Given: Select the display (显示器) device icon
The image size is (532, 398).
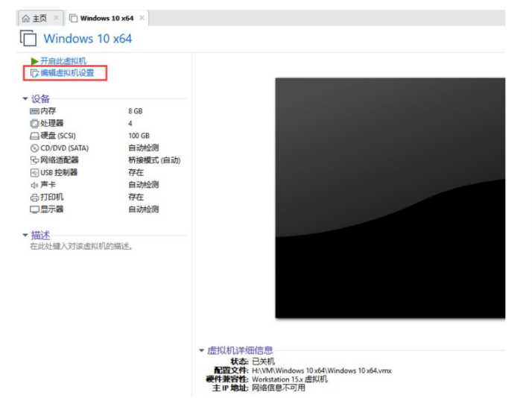Looking at the screenshot, I should click(34, 209).
